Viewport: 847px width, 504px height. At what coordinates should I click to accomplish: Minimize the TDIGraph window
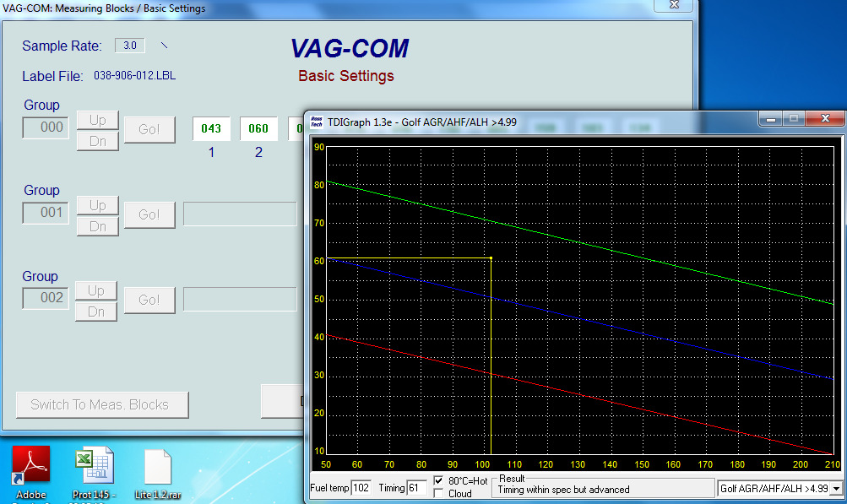[769, 120]
